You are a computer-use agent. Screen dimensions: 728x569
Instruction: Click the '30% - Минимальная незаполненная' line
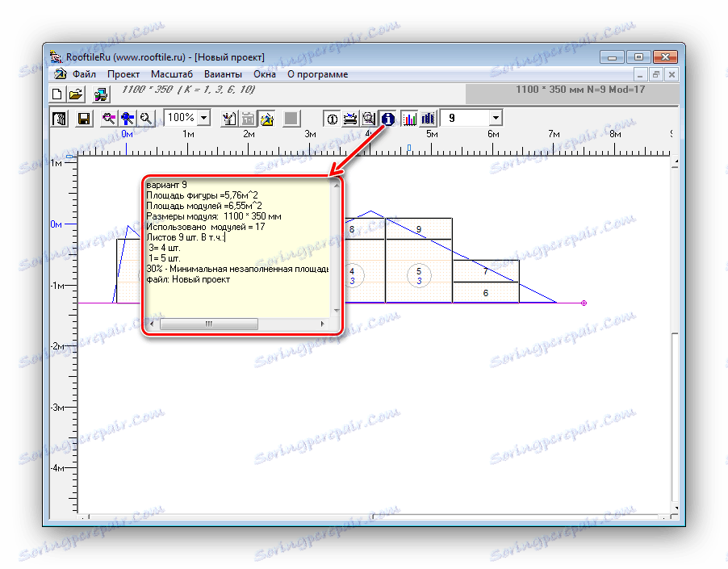pos(237,269)
